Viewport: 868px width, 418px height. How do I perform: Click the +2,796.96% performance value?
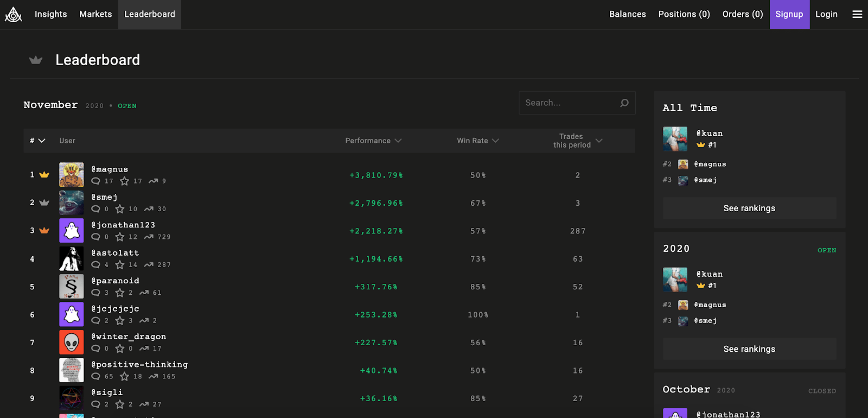[x=376, y=203]
